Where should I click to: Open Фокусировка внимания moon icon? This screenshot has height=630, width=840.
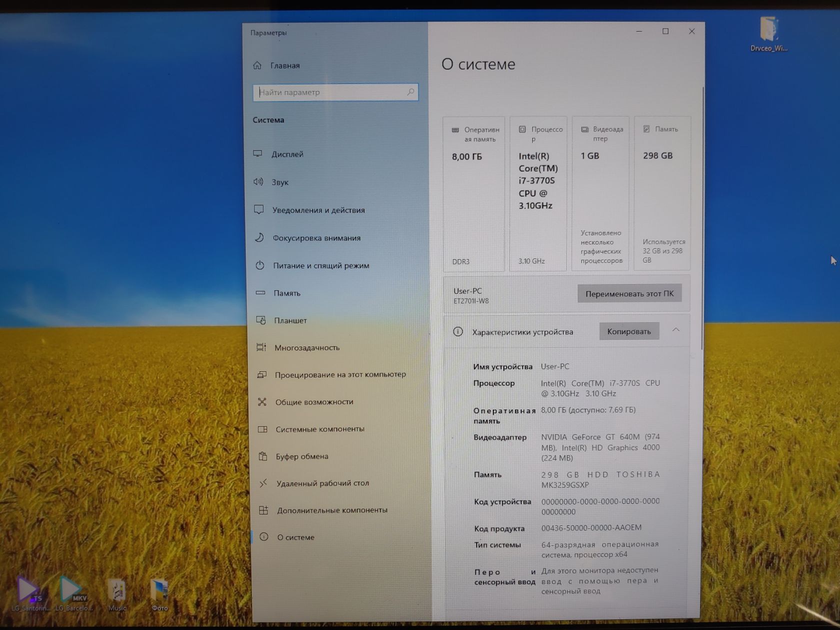tap(259, 237)
